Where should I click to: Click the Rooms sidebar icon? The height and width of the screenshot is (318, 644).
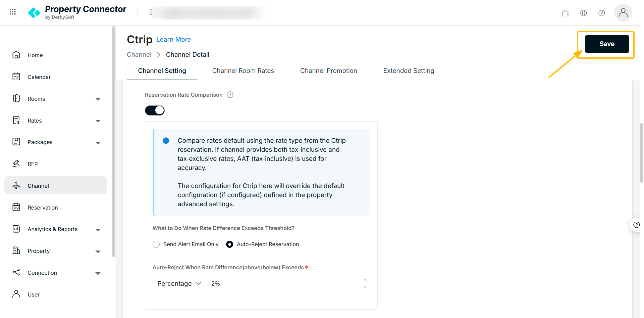[x=16, y=98]
